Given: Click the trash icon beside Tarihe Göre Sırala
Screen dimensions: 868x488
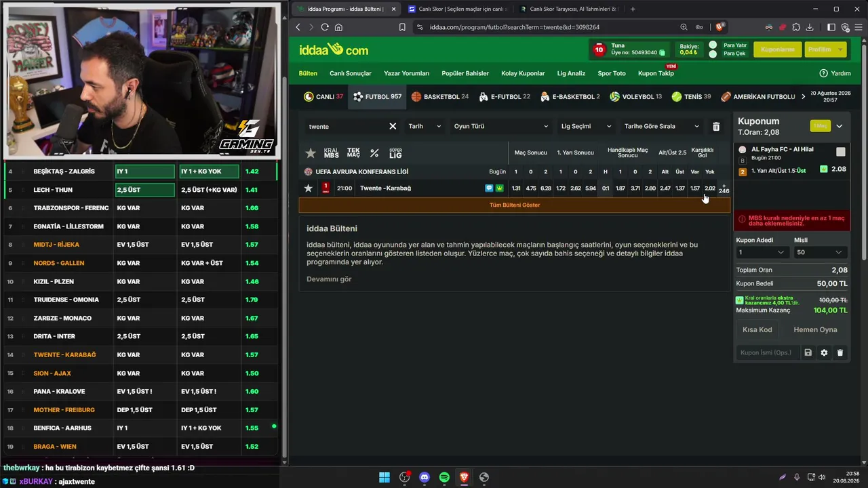Looking at the screenshot, I should pyautogui.click(x=716, y=126).
